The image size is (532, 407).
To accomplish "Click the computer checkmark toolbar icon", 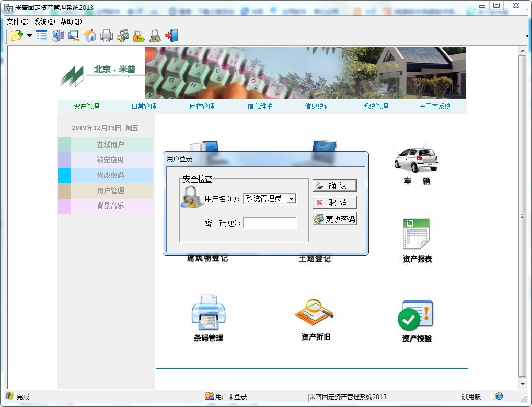I will pyautogui.click(x=58, y=36).
